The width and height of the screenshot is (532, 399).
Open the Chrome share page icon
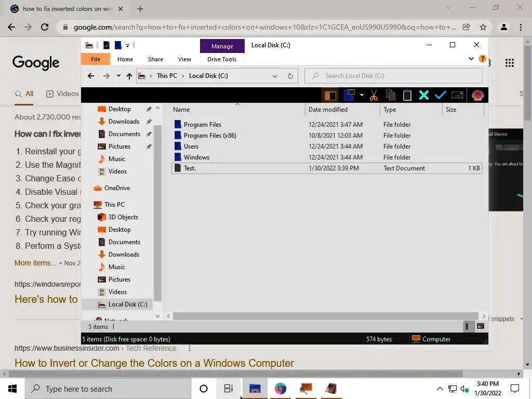[x=467, y=27]
